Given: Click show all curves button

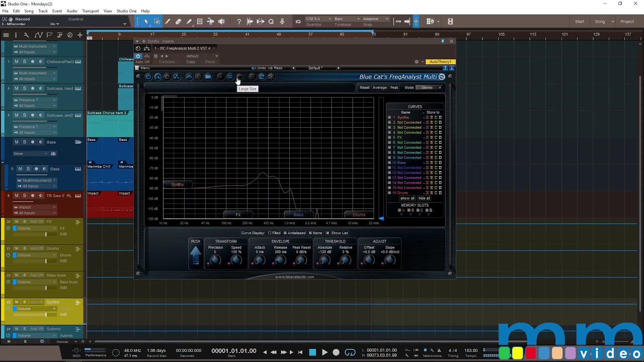Looking at the screenshot, I should (x=407, y=199).
